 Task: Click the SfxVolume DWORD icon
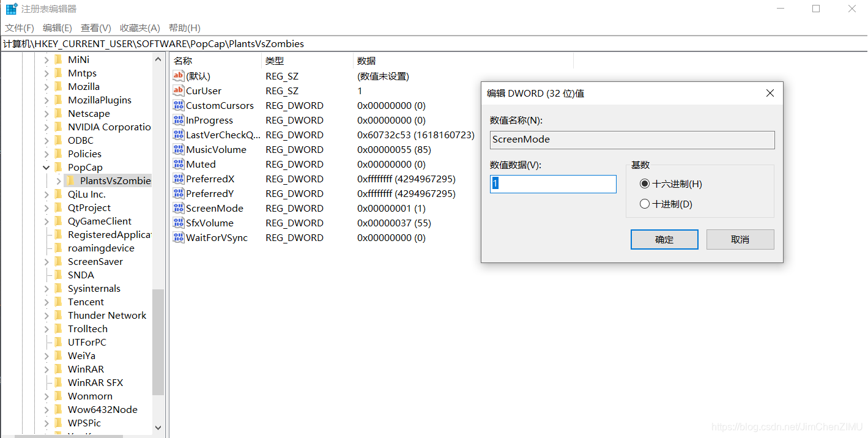[x=179, y=223]
